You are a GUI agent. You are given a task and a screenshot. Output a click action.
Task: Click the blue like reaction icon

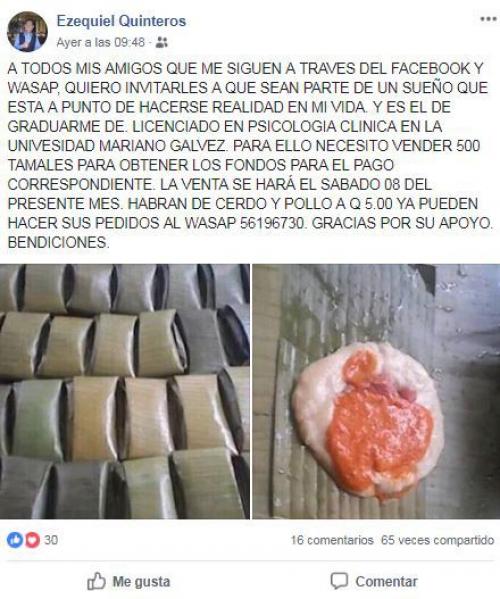click(x=15, y=540)
